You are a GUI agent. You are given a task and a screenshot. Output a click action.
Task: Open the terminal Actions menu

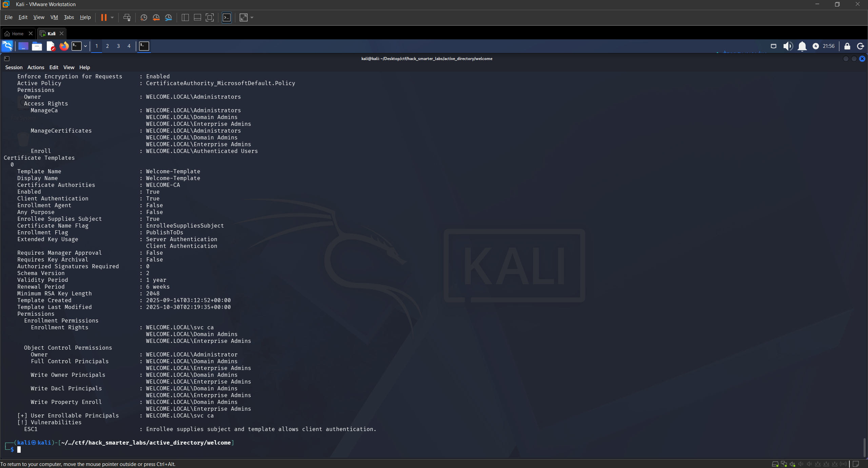pos(36,67)
